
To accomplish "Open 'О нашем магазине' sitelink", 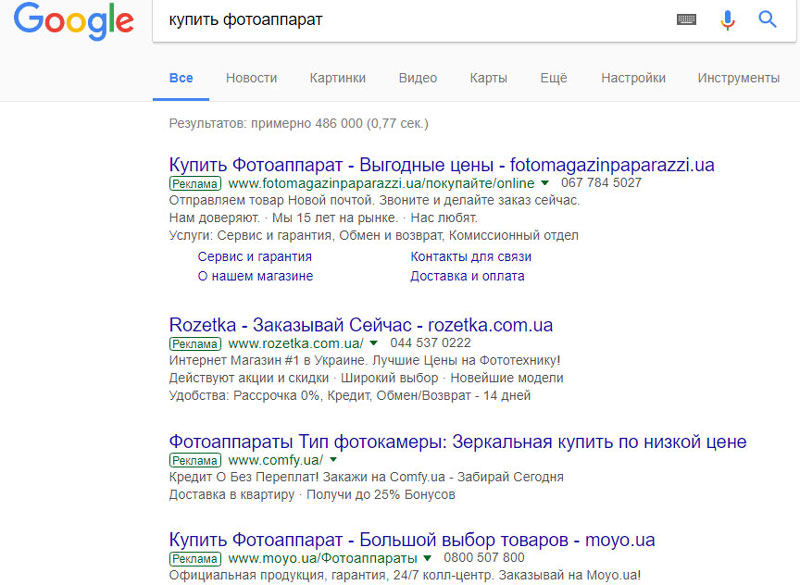I will pos(256,276).
